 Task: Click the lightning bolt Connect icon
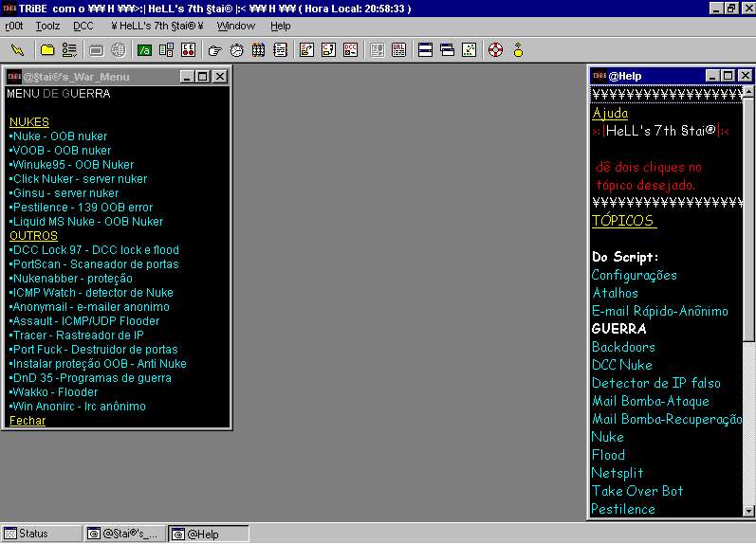(x=17, y=50)
